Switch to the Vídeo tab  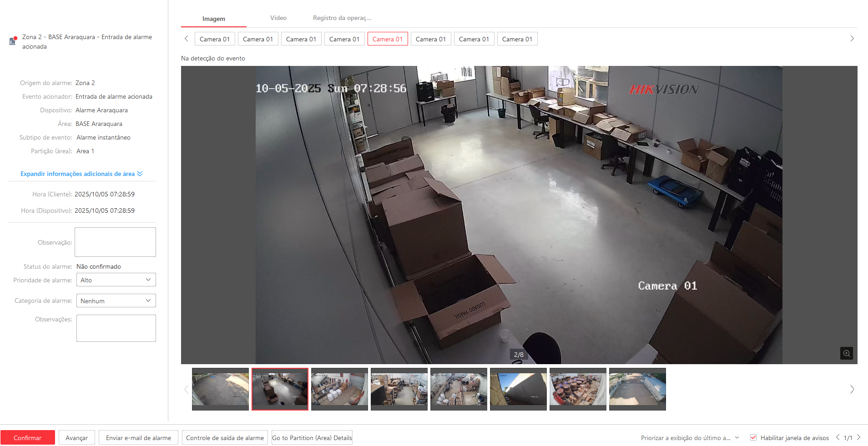tap(278, 18)
